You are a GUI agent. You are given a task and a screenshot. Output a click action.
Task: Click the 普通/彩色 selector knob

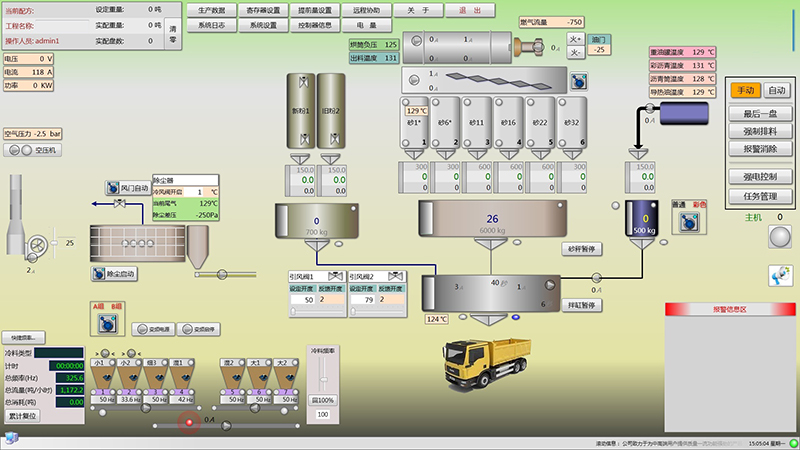click(687, 223)
